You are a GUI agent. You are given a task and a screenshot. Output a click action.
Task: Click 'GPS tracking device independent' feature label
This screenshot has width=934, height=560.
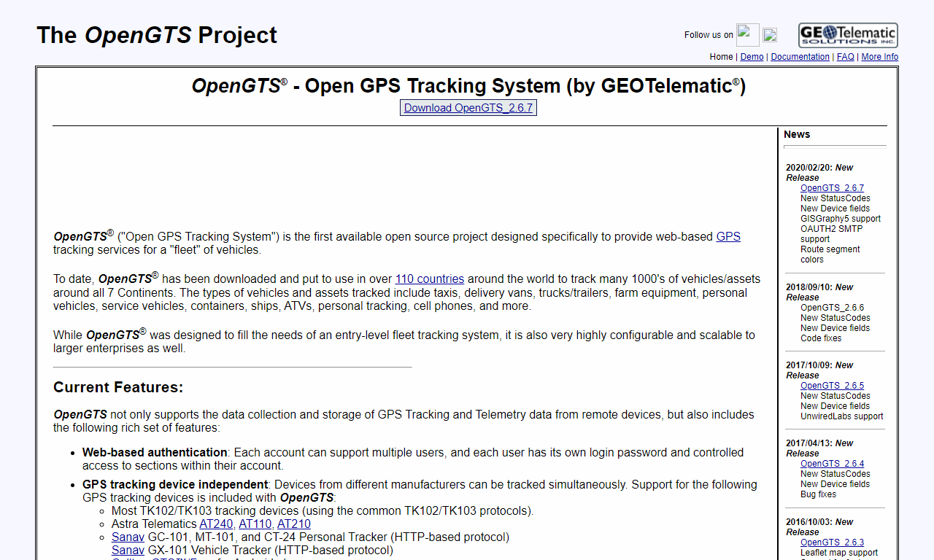click(175, 485)
